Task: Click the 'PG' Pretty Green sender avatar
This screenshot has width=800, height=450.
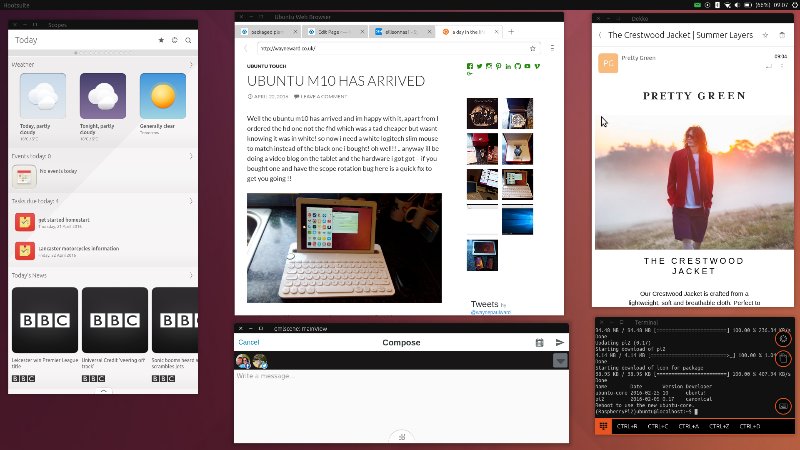Action: (x=608, y=63)
